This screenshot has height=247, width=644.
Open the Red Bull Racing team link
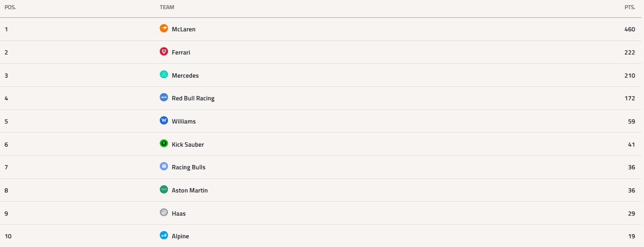click(193, 98)
